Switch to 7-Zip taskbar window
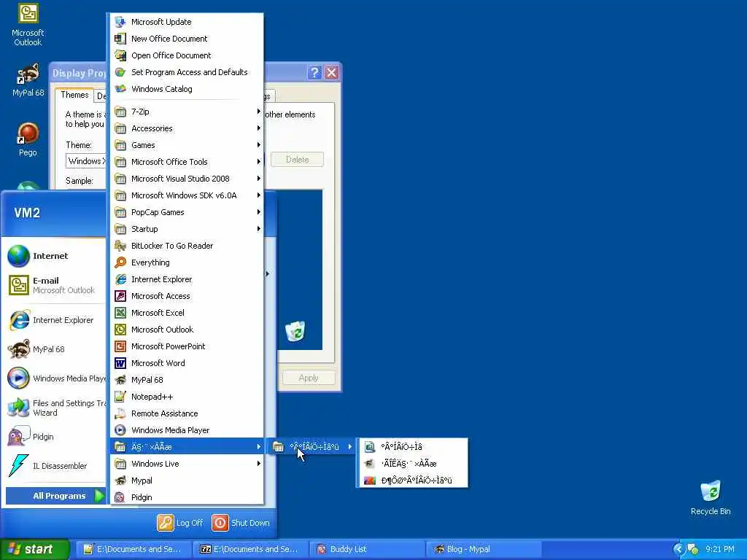This screenshot has height=560, width=747. [251, 549]
